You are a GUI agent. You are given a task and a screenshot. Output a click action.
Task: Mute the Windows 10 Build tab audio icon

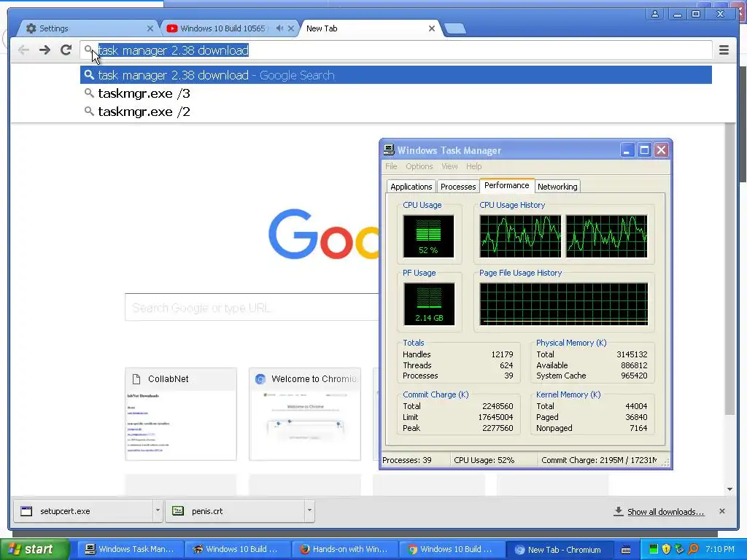279,28
